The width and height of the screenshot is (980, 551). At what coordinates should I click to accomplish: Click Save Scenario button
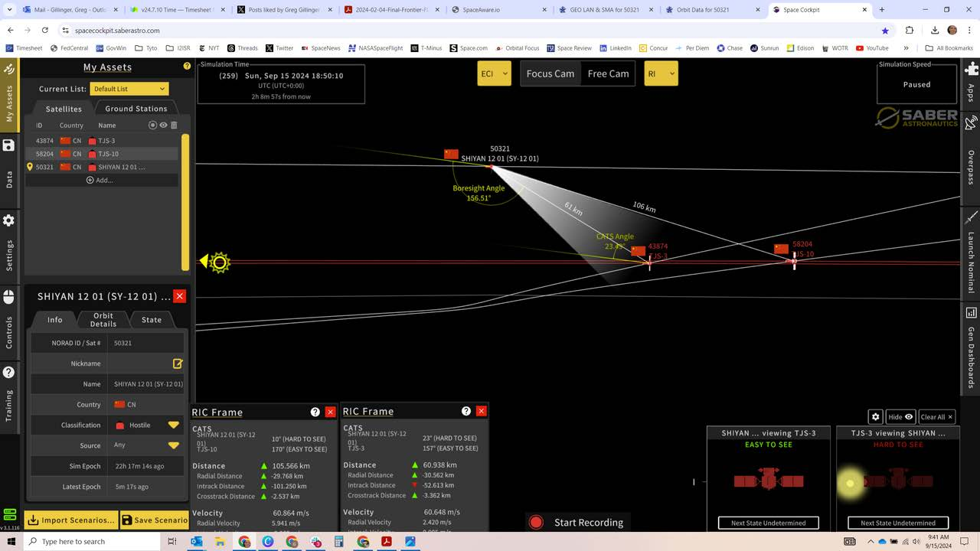155,520
